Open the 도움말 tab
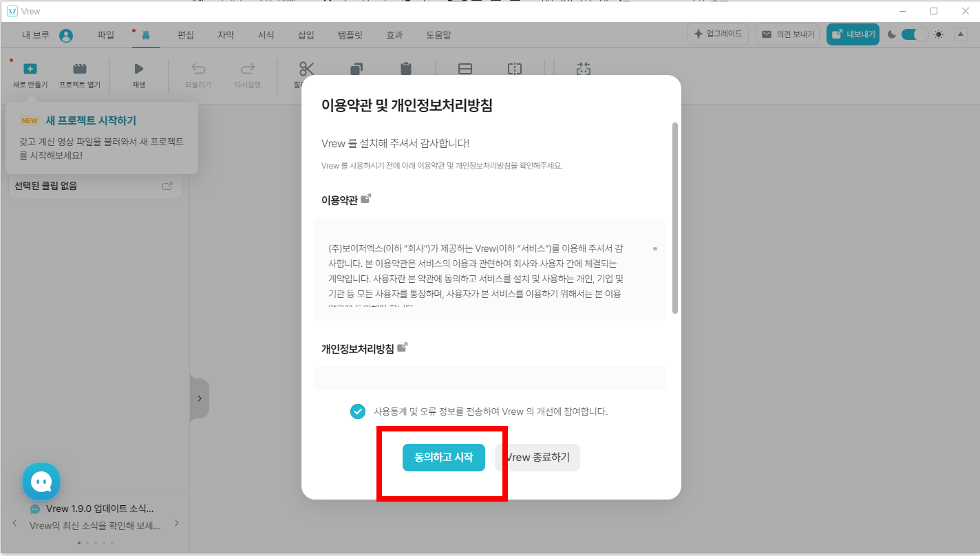 (x=438, y=35)
